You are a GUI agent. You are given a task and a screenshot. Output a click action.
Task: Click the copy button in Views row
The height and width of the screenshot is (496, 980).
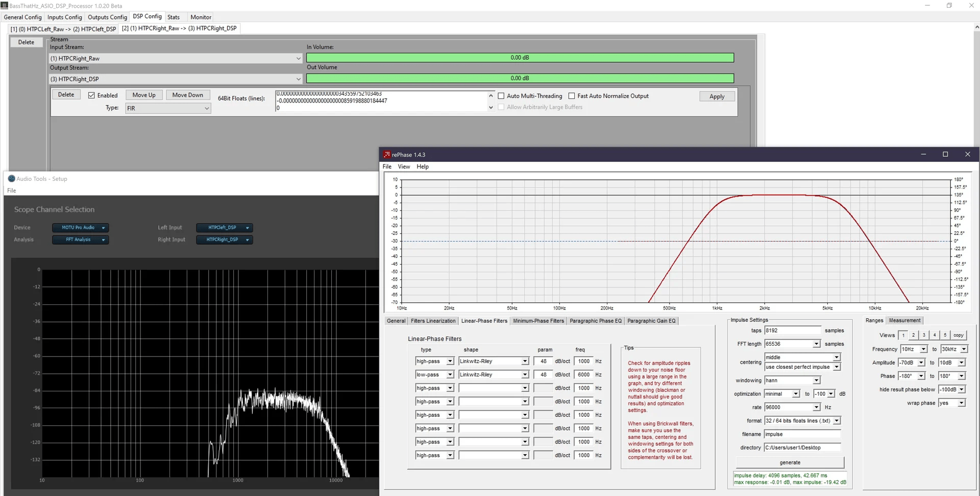pyautogui.click(x=959, y=336)
